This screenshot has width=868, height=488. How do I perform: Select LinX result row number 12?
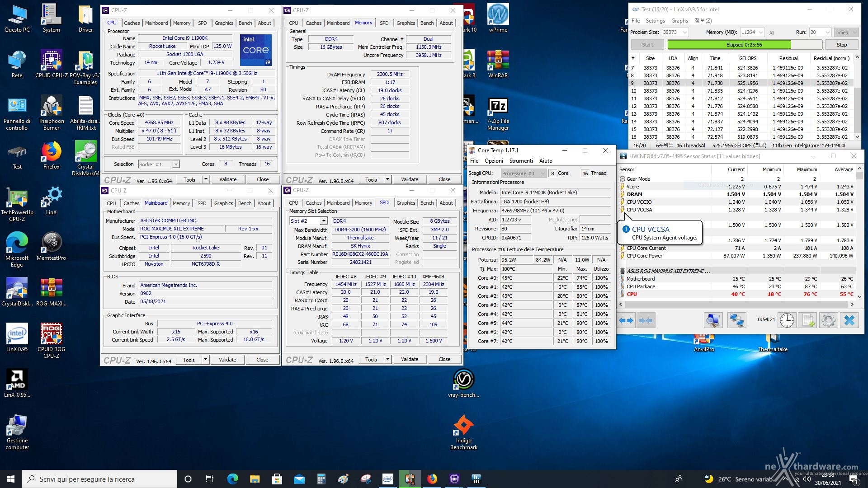(x=741, y=106)
